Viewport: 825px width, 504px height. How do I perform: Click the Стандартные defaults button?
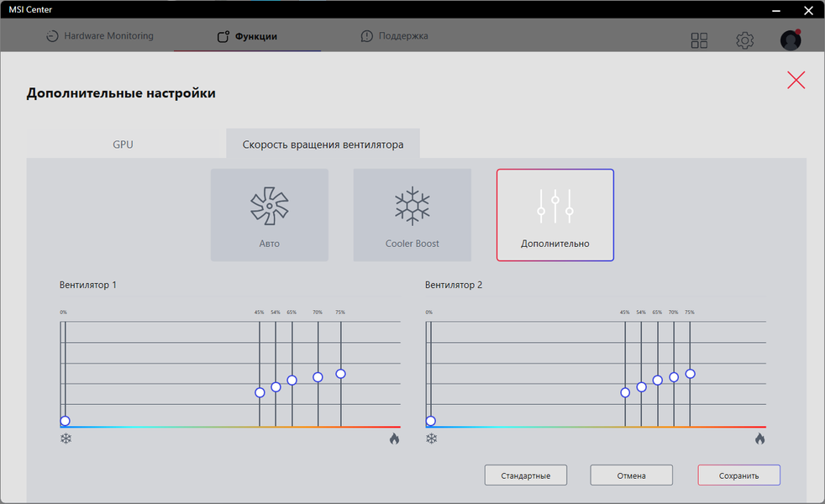pyautogui.click(x=526, y=475)
